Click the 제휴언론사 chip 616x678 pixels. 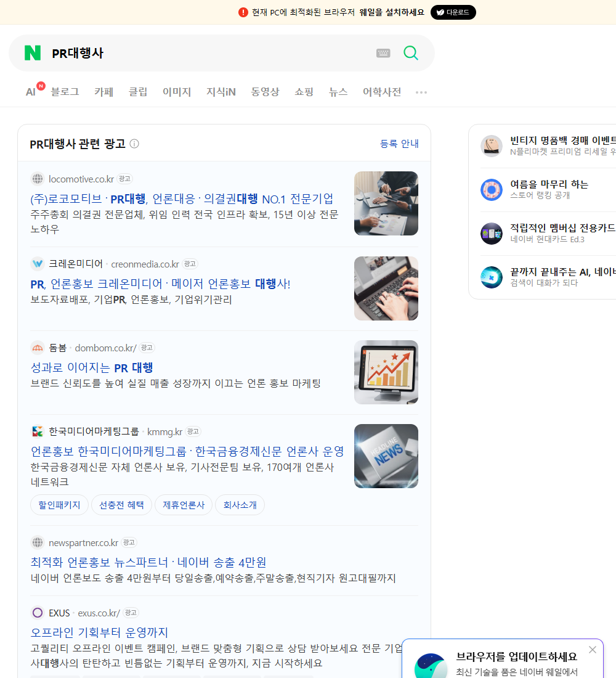(x=184, y=505)
